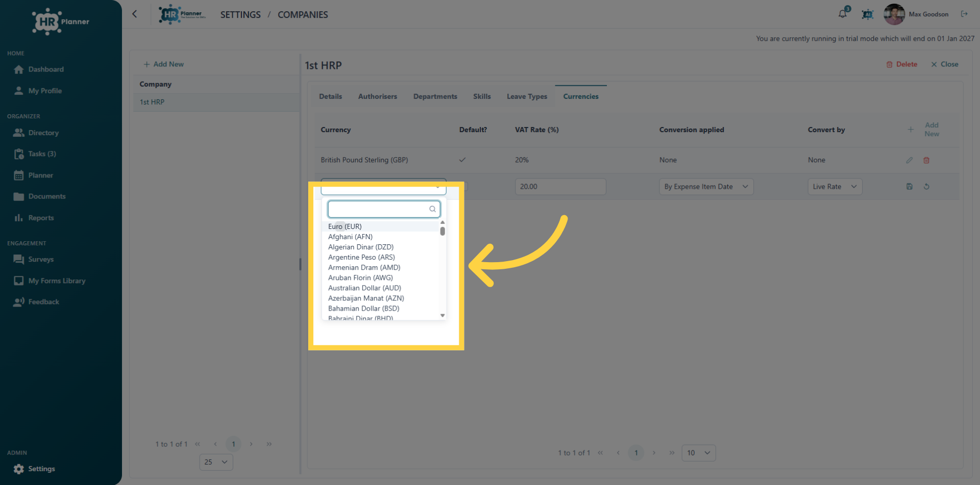
Task: Open My Forms Library
Action: 50,281
